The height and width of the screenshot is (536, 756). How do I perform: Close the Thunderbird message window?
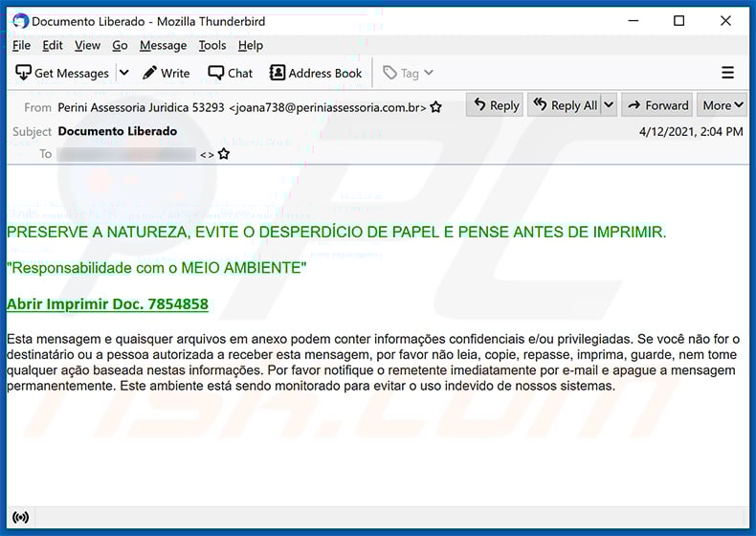(x=725, y=21)
